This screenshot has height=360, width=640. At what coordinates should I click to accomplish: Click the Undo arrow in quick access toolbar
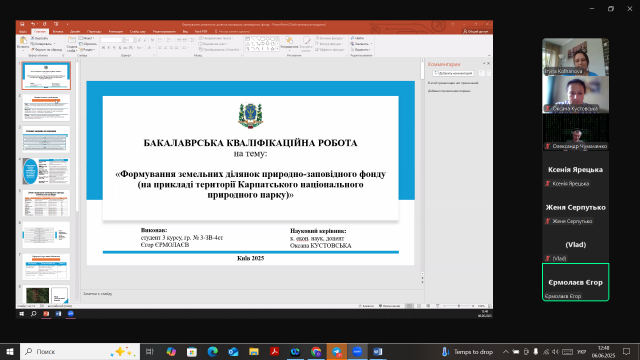click(x=33, y=24)
